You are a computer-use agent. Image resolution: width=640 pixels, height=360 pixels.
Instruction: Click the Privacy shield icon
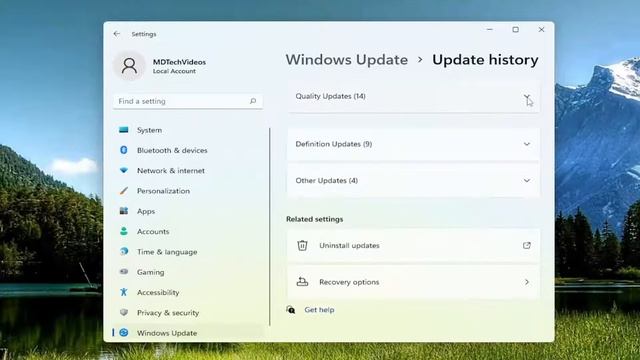pyautogui.click(x=124, y=312)
